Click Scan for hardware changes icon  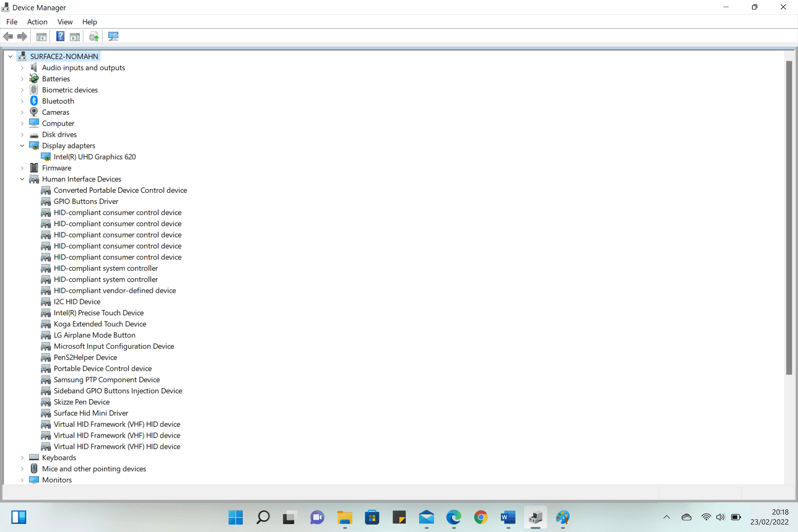(x=113, y=36)
